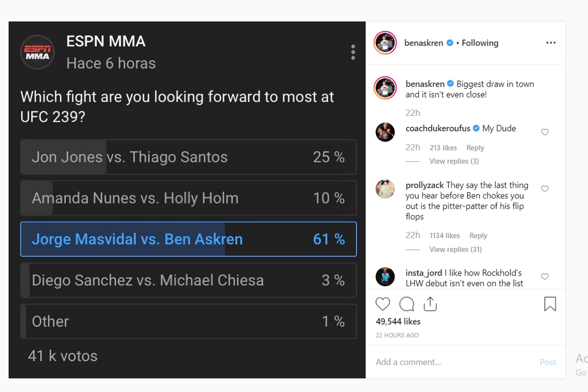Click in the Add a comment field
This screenshot has height=392, width=588.
coord(454,362)
